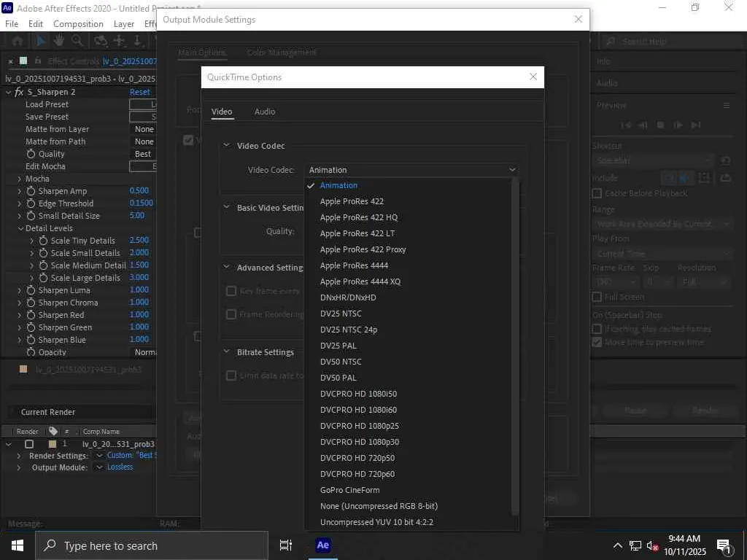Enable the Key frame every checkbox
747x560 pixels.
(231, 291)
